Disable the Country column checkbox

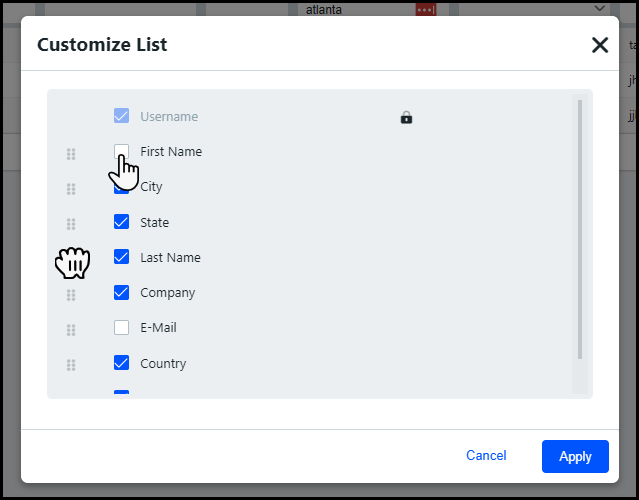122,363
